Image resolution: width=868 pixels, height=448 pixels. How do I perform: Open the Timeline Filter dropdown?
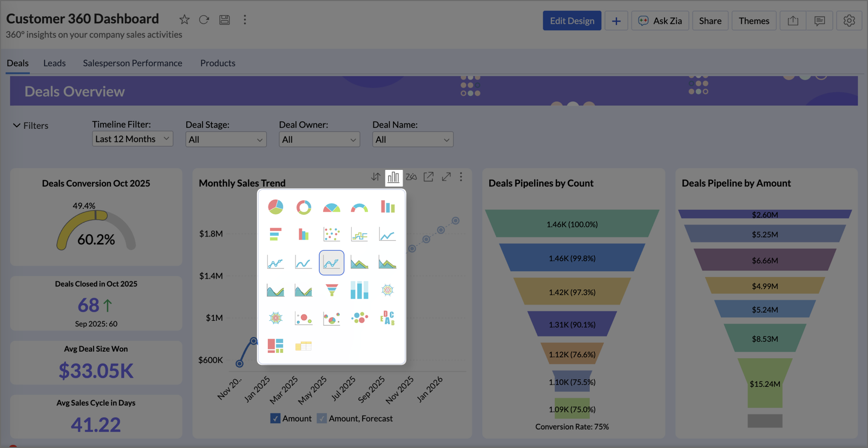(x=132, y=139)
